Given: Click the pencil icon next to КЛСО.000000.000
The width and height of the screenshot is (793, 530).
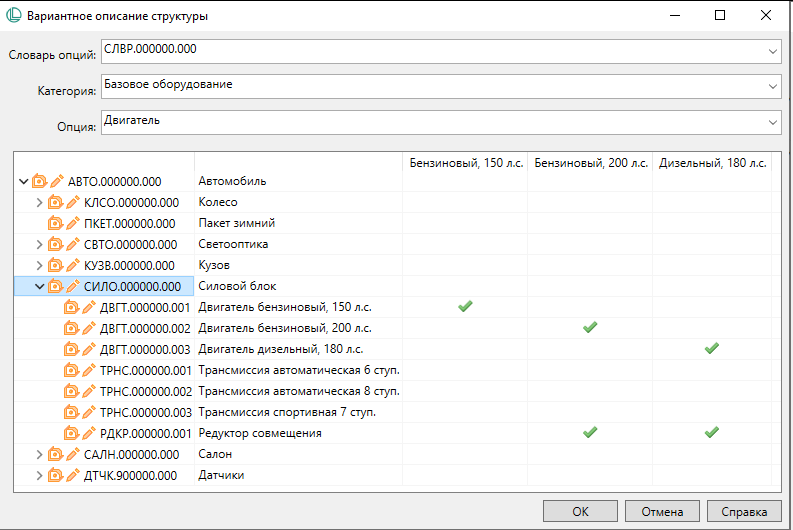Looking at the screenshot, I should point(74,202).
